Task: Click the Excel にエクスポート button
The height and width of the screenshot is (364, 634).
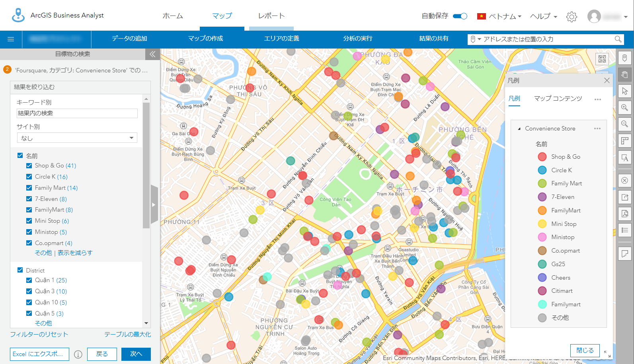Action: pyautogui.click(x=39, y=354)
